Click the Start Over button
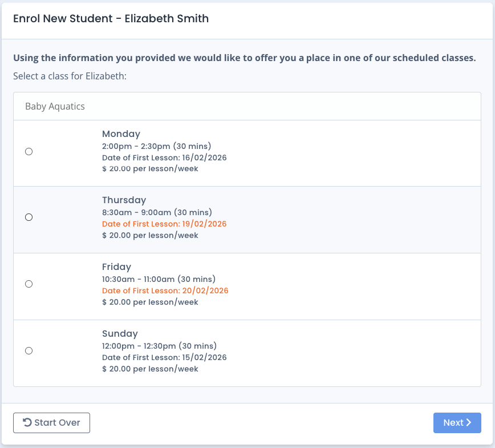The width and height of the screenshot is (495, 448). [x=51, y=423]
